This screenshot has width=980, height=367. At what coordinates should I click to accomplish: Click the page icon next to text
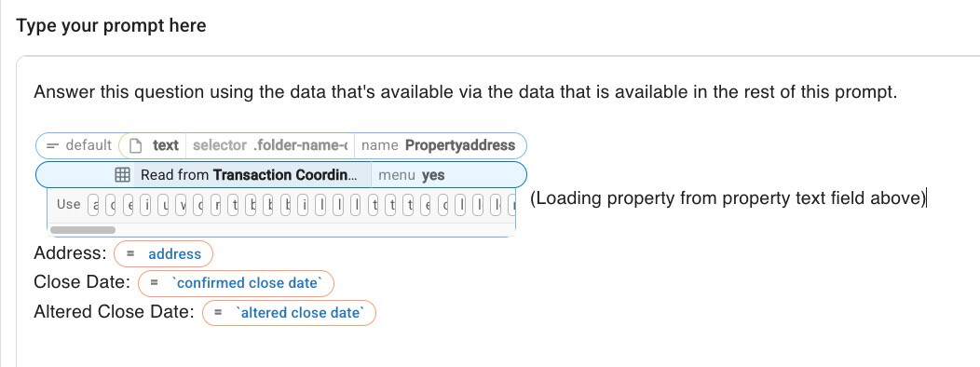tap(135, 145)
